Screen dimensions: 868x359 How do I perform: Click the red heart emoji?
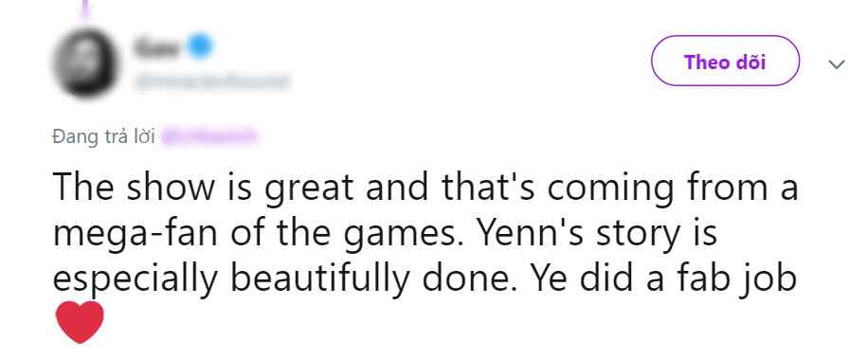[x=80, y=322]
